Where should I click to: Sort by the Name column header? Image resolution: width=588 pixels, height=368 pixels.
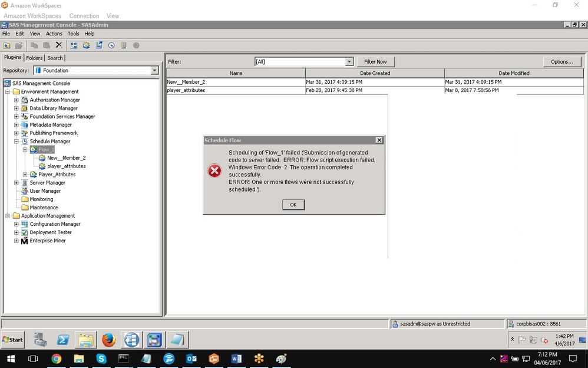point(236,73)
